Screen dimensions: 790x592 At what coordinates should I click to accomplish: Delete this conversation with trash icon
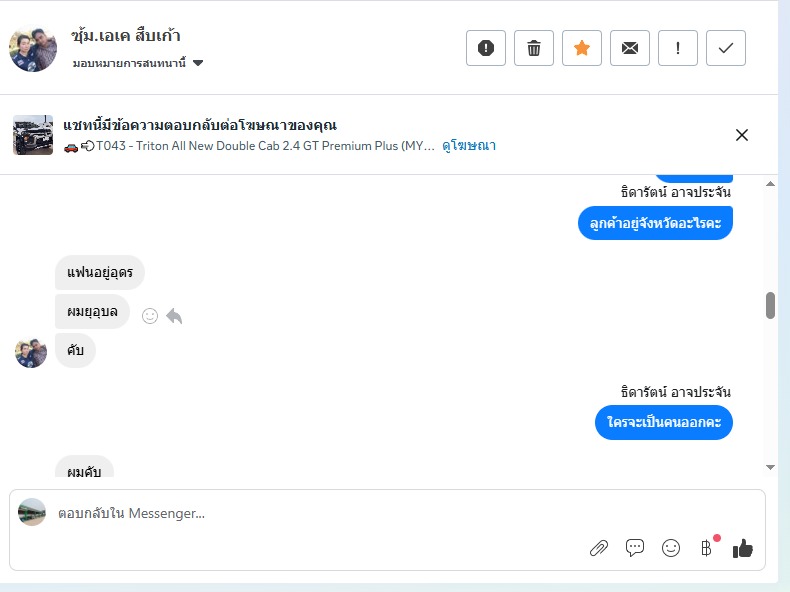534,48
